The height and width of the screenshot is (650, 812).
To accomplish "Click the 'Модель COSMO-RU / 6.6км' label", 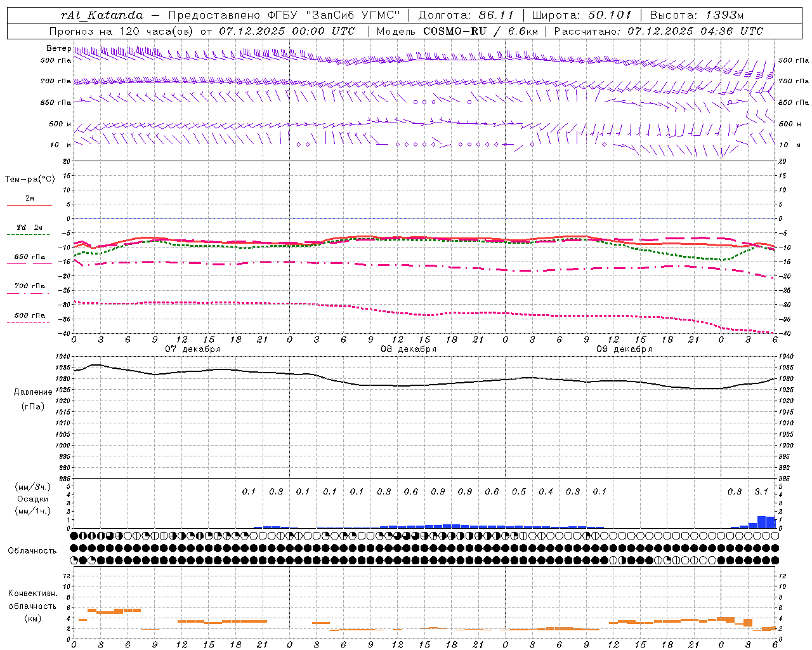I will coord(457,31).
